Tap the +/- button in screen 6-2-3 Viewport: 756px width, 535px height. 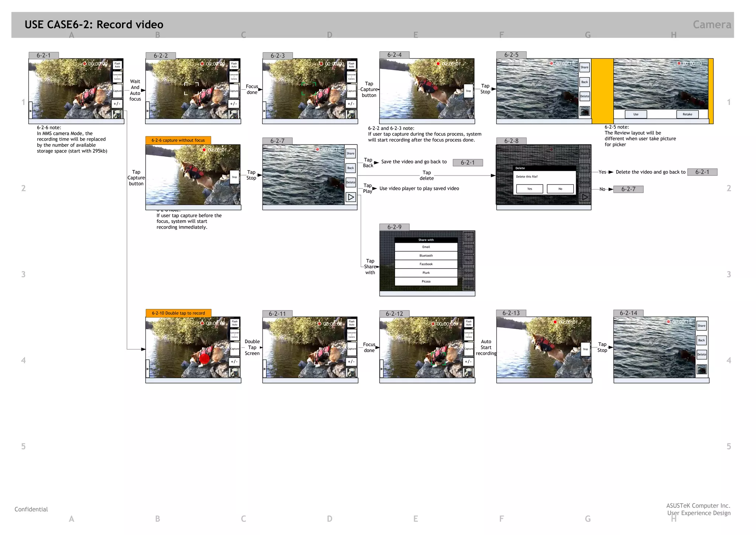tap(351, 104)
